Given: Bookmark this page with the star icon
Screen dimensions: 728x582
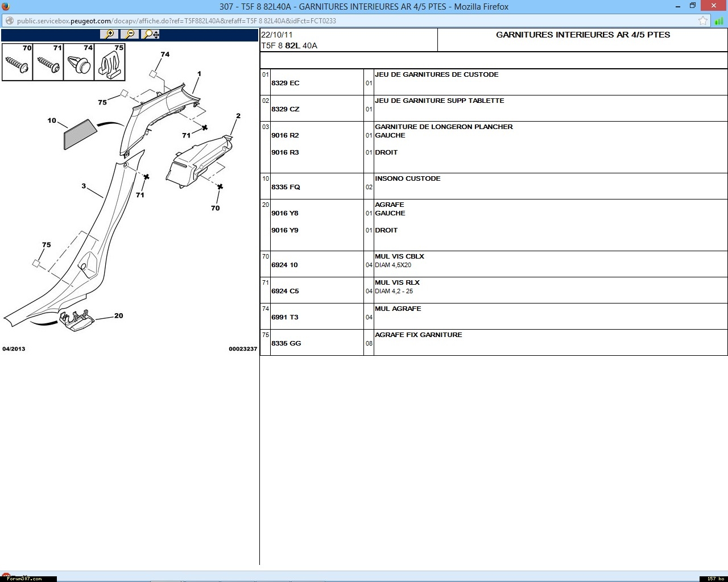Looking at the screenshot, I should pyautogui.click(x=703, y=21).
